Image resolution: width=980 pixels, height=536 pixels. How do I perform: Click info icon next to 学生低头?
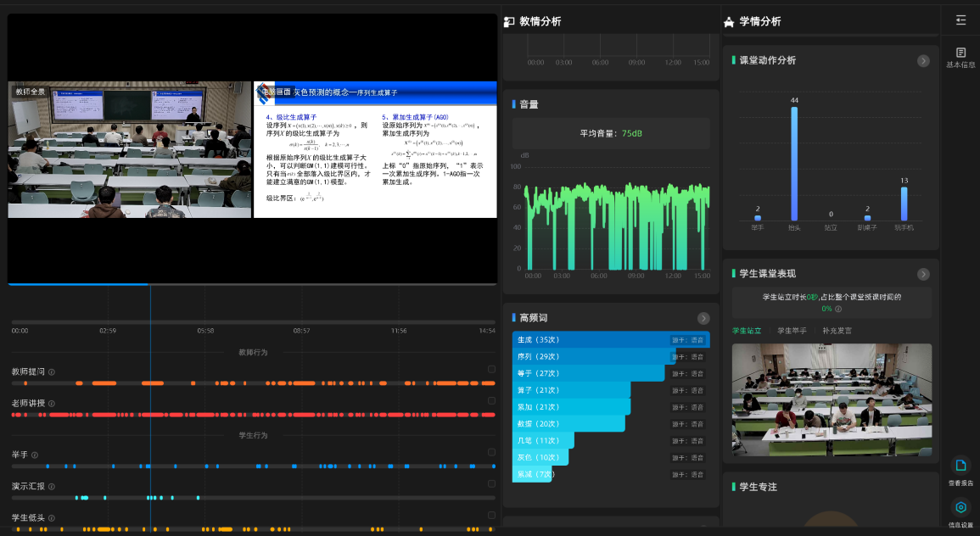[52, 518]
